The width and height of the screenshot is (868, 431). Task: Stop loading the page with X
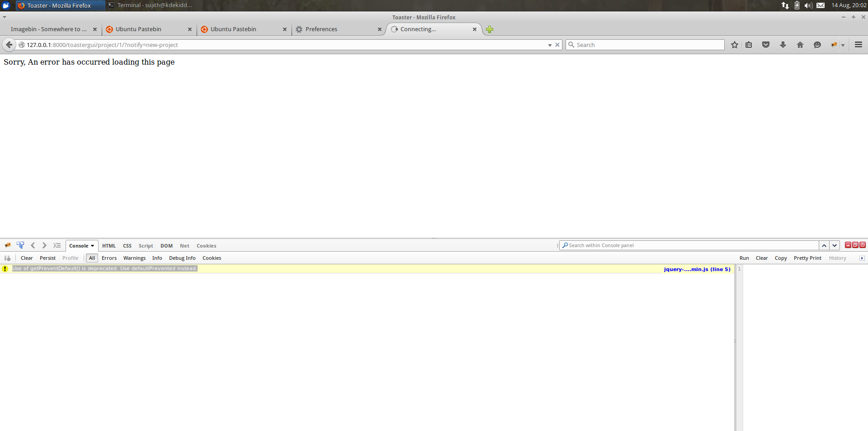tap(557, 45)
